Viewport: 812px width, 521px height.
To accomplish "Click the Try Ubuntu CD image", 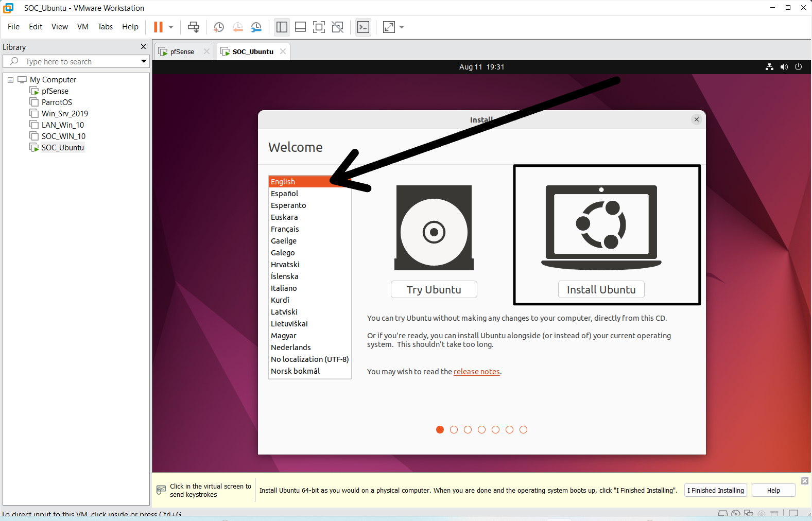I will coord(434,228).
